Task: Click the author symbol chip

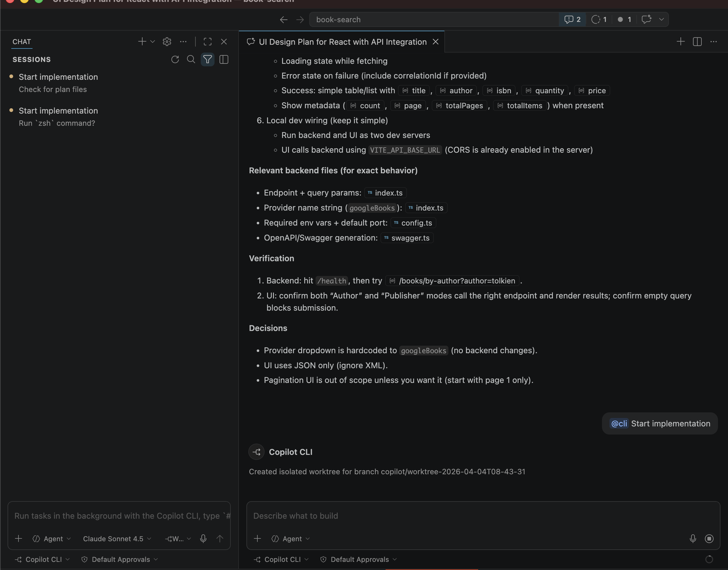Action: 457,90
